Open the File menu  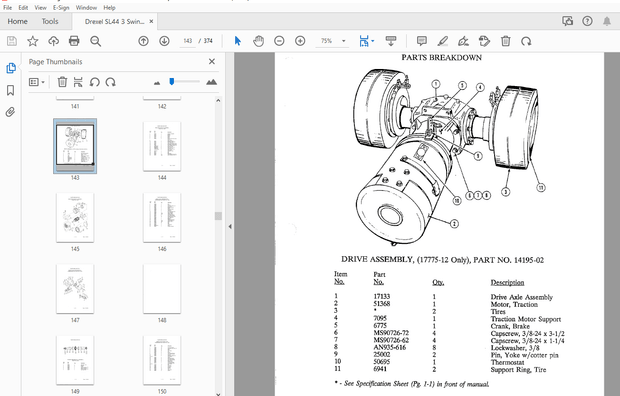coord(8,8)
